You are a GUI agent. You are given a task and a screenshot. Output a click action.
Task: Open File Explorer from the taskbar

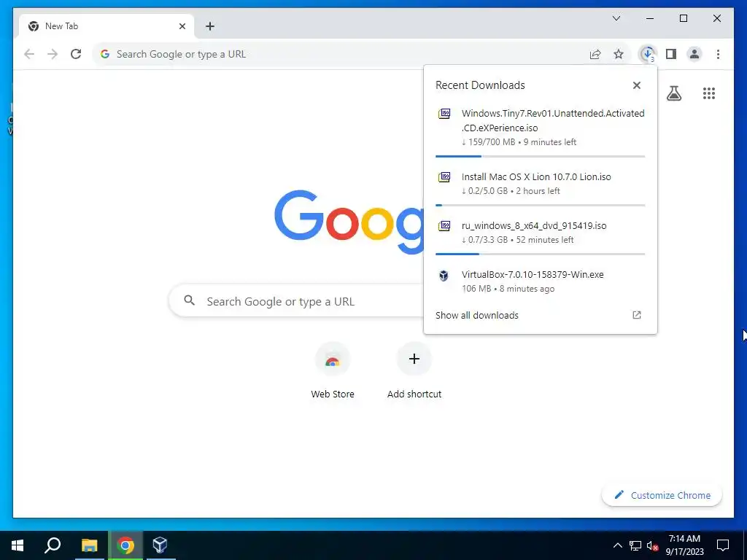click(89, 545)
